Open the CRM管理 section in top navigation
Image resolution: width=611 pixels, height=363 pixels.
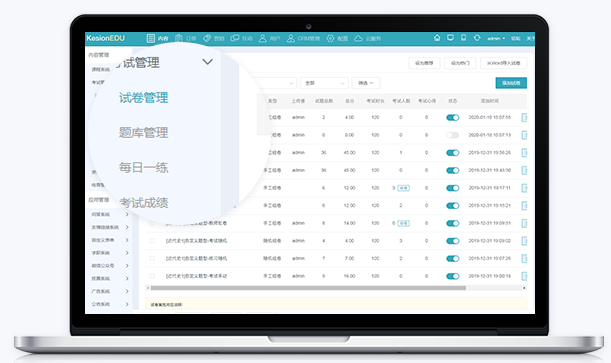(303, 38)
